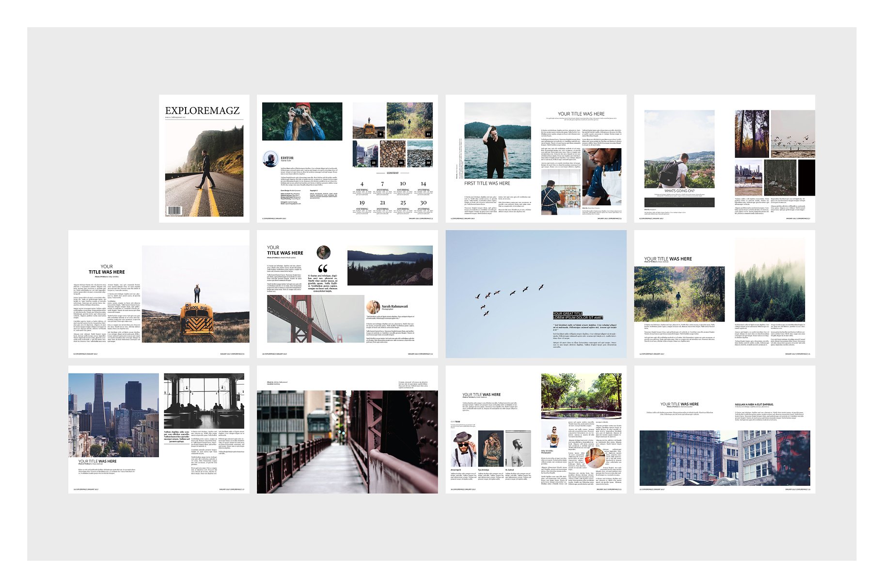
Task: Click the FIRST TITLE WAS HERE headline
Action: 486,184
